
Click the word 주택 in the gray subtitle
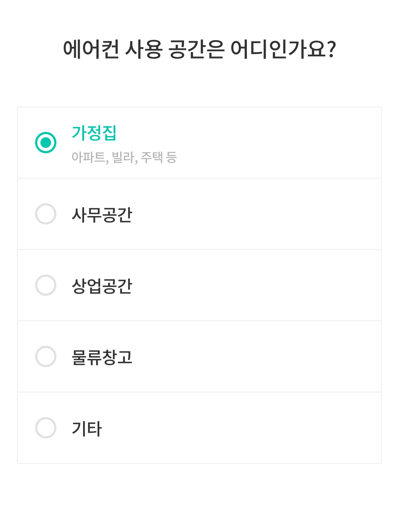(152, 157)
